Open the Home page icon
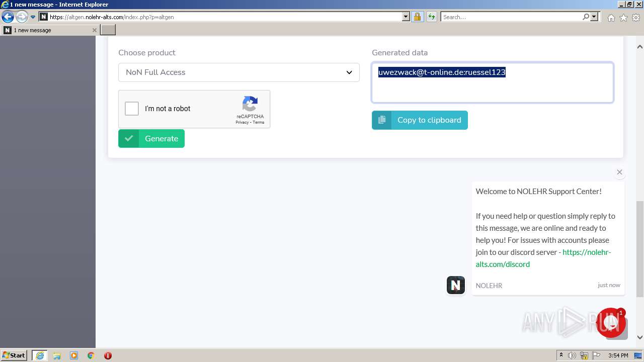Screen dimensions: 644x362 pos(611,18)
